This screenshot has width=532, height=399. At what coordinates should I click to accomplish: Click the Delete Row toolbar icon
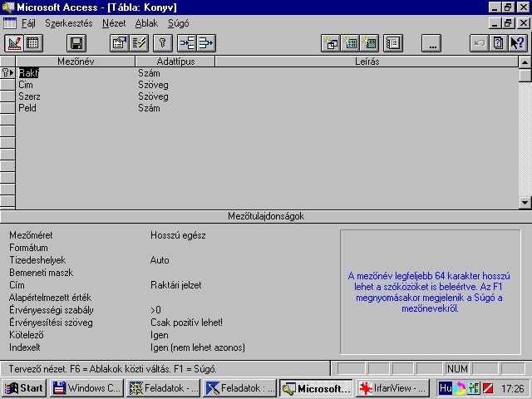click(206, 42)
